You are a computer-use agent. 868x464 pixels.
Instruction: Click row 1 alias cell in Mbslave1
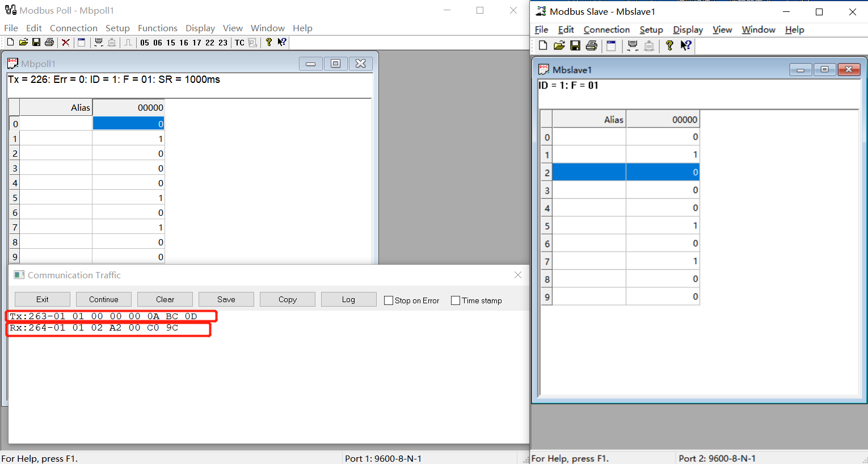[x=589, y=154]
